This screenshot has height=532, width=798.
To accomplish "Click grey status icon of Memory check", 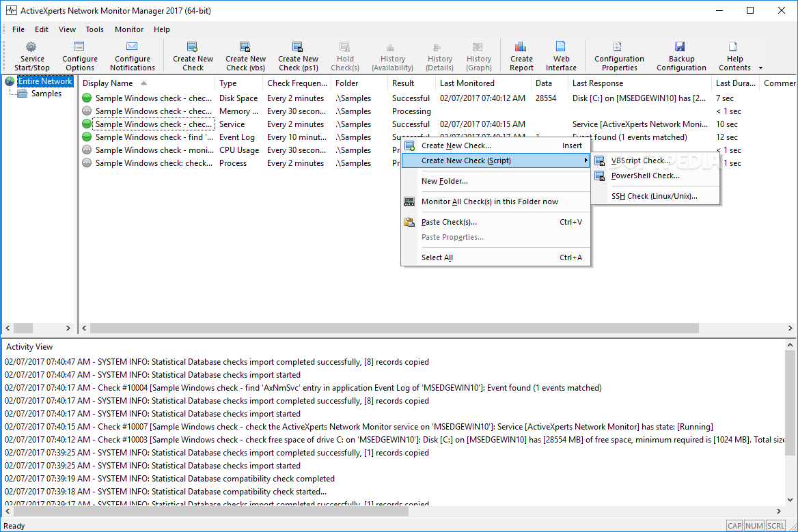I will (87, 111).
